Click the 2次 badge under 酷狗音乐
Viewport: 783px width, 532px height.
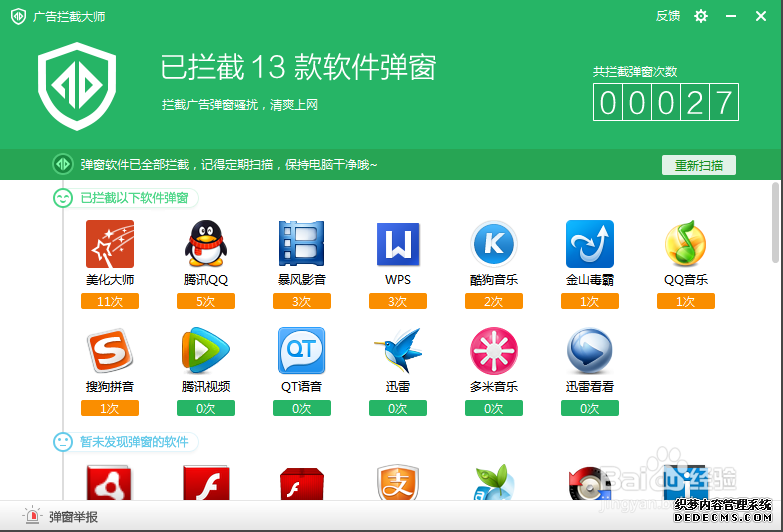point(494,301)
